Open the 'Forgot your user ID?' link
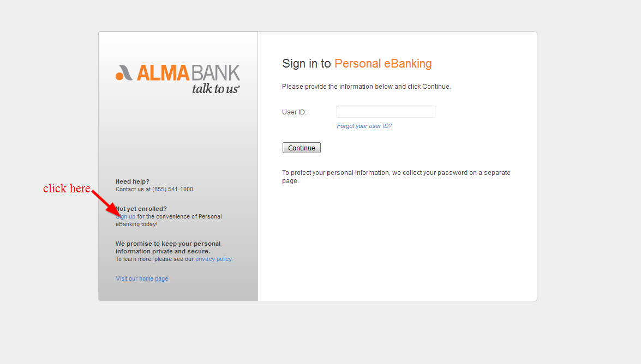641x364 pixels. pos(364,126)
